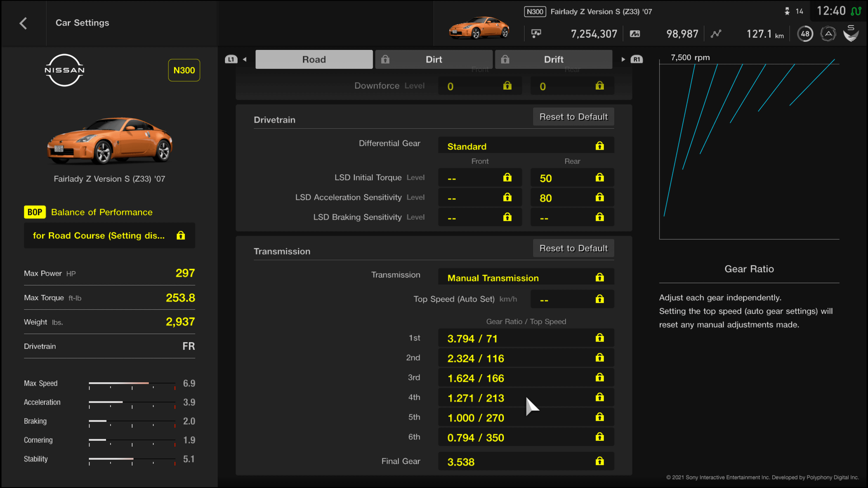Click the Drivetrain value FR
Image resolution: width=868 pixels, height=488 pixels.
pyautogui.click(x=189, y=346)
